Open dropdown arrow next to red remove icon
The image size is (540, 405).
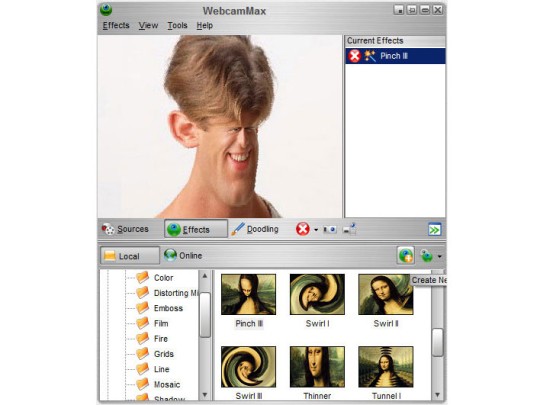coord(316,230)
